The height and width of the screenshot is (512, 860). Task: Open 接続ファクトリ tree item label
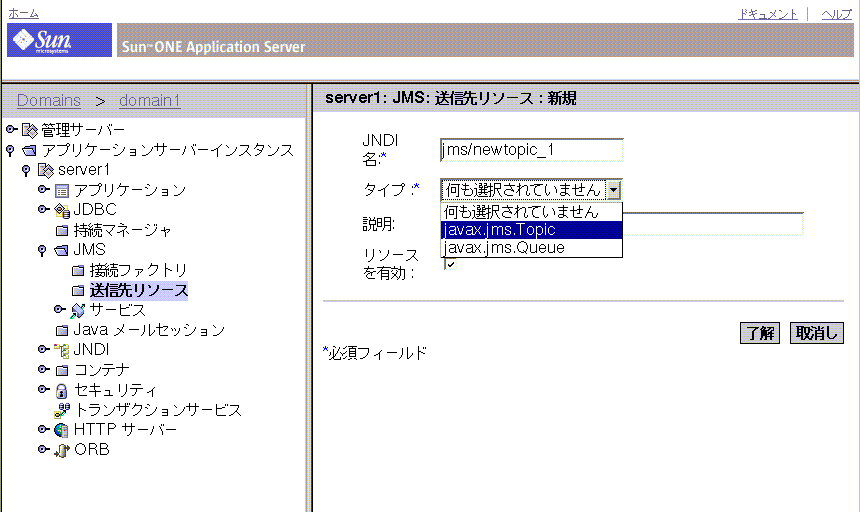click(139, 270)
